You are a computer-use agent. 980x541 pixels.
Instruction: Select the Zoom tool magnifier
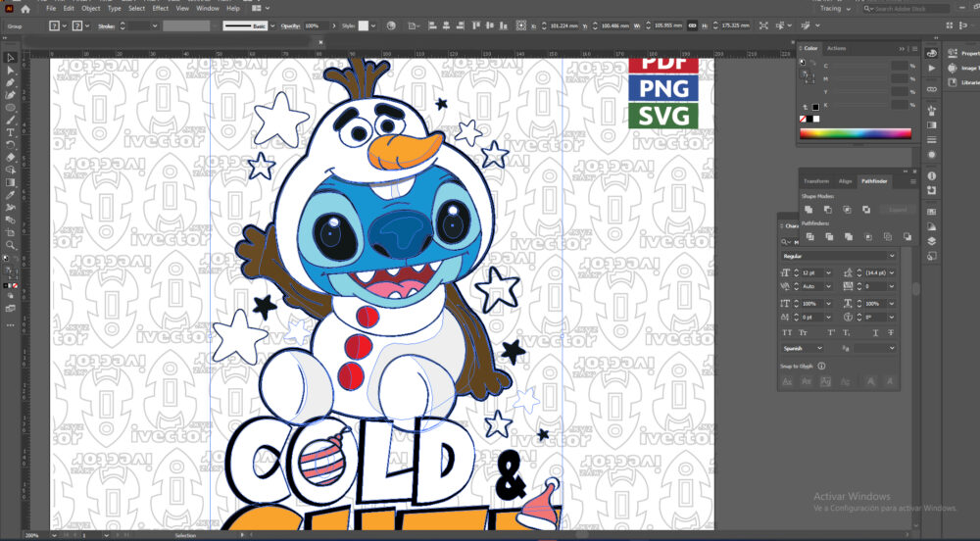coord(10,245)
